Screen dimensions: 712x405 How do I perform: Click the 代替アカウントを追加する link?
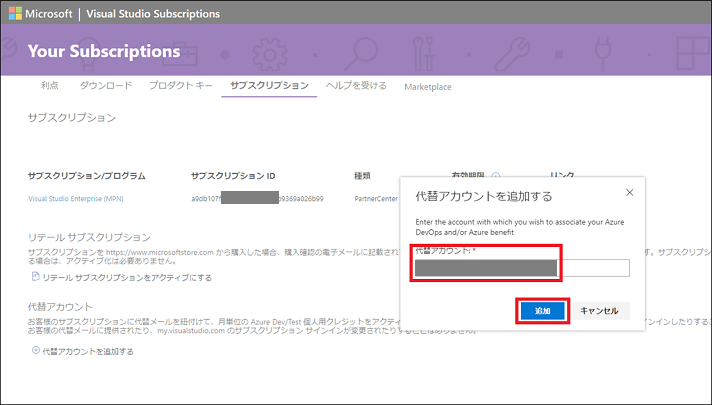88,351
